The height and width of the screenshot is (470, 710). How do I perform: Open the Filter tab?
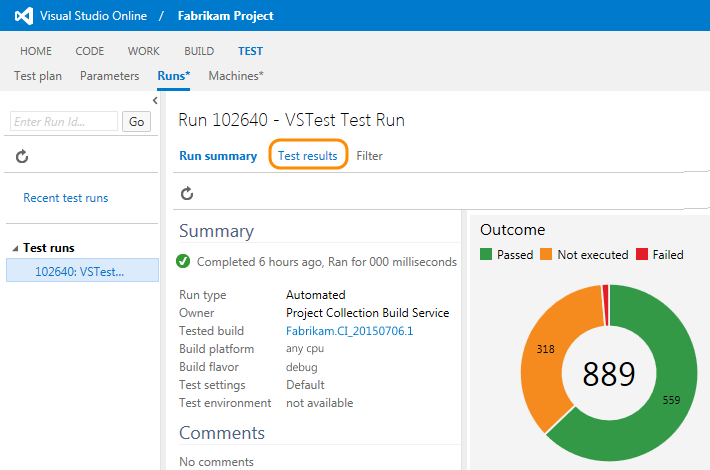pos(369,156)
